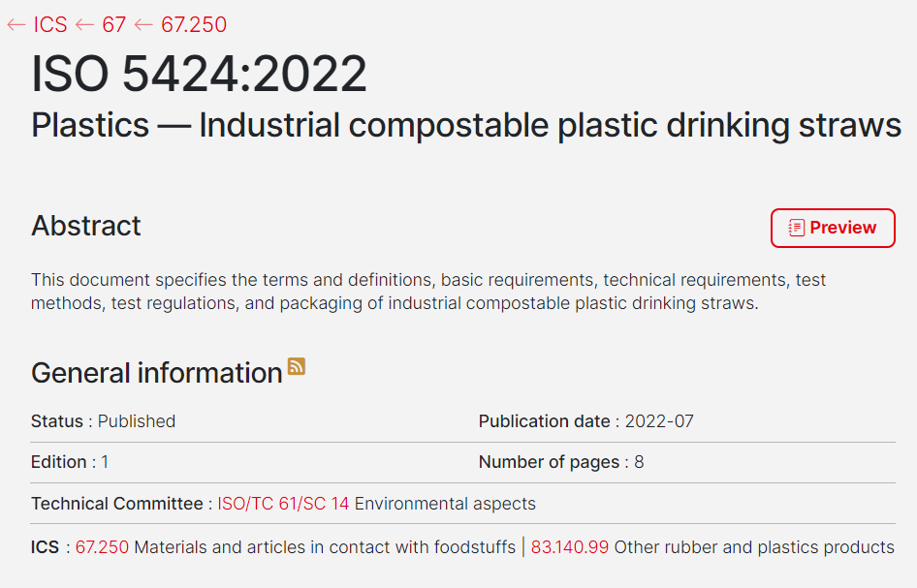Open the Preview button
The height and width of the screenshot is (588, 917).
(x=833, y=228)
